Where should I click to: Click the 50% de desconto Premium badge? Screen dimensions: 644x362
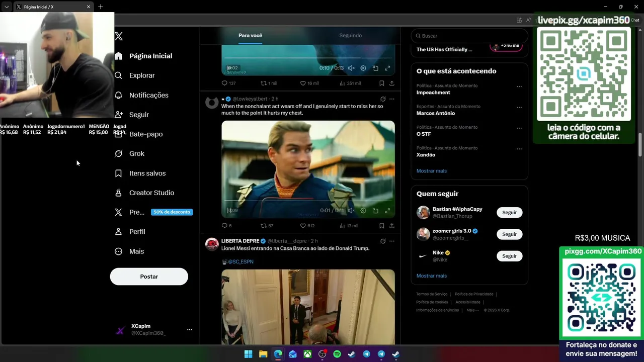(x=172, y=212)
